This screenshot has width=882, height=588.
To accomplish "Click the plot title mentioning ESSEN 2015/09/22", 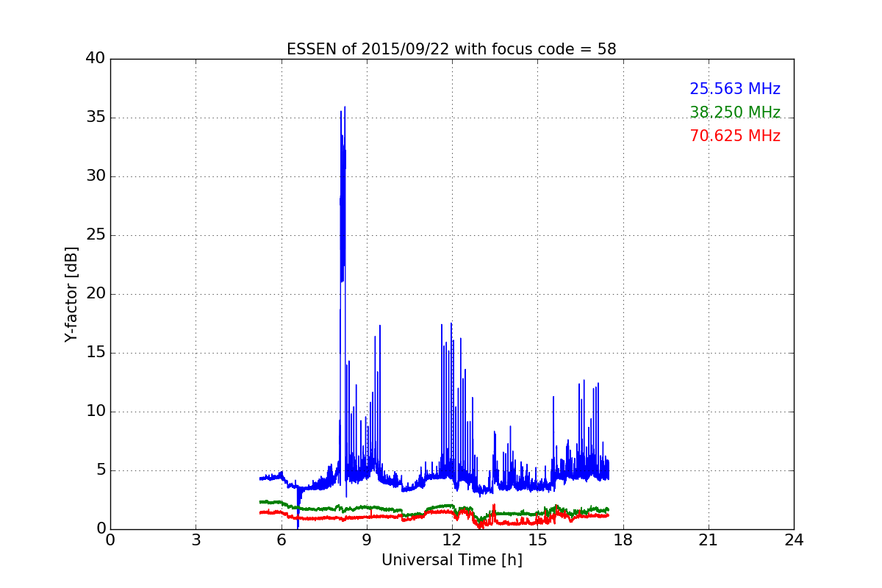I will (451, 49).
